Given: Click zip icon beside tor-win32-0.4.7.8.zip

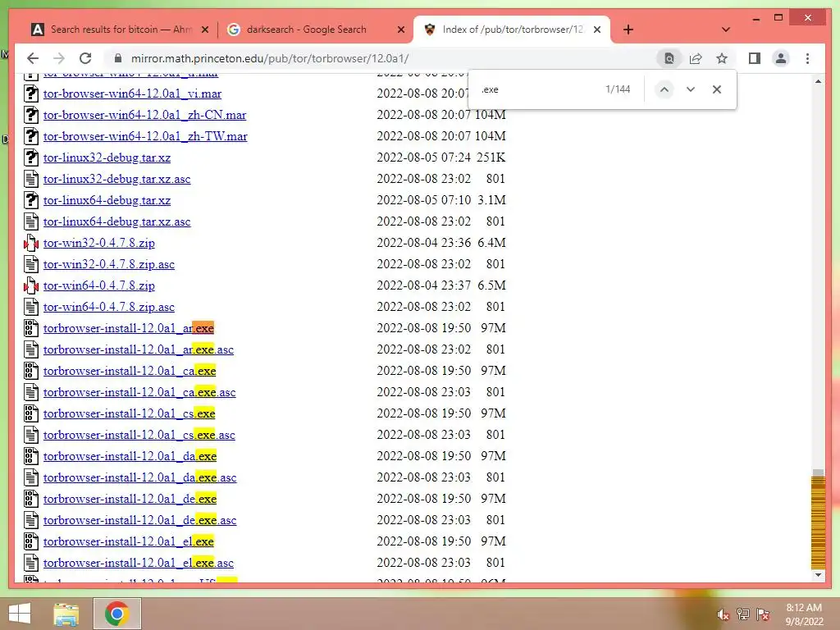Looking at the screenshot, I should pyautogui.click(x=31, y=243).
